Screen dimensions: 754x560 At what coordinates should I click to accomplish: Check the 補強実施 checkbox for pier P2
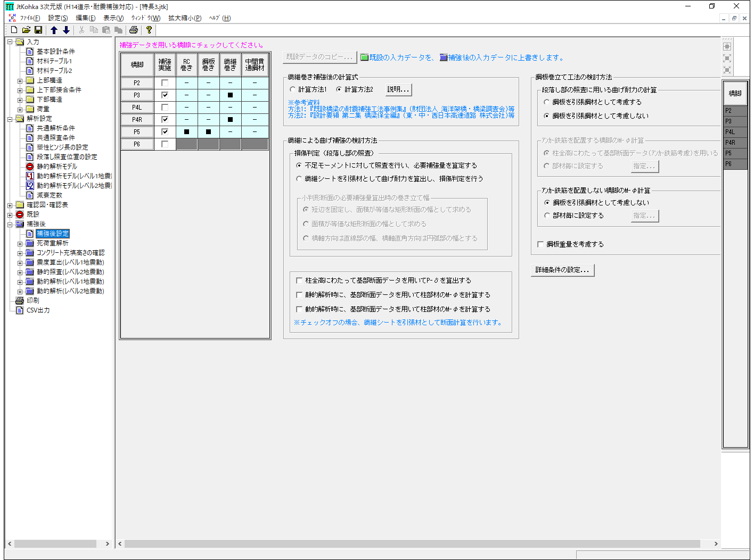click(165, 83)
